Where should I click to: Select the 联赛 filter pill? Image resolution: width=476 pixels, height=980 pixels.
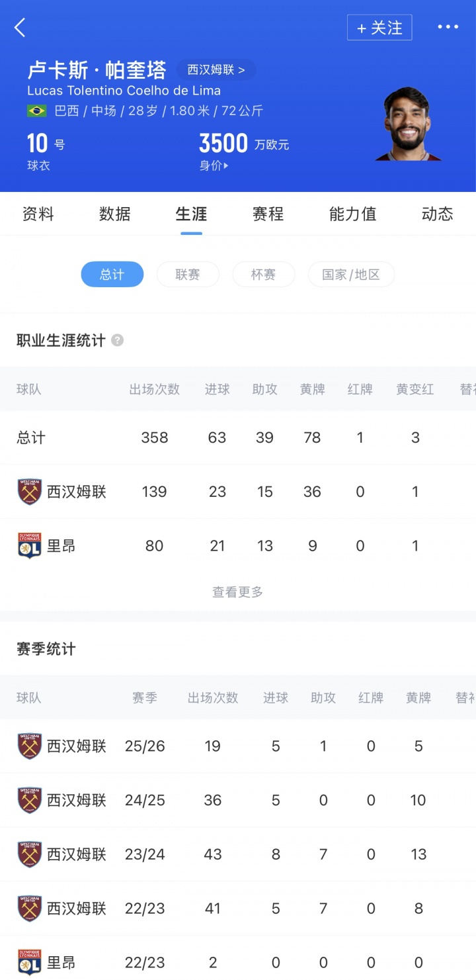(x=188, y=275)
